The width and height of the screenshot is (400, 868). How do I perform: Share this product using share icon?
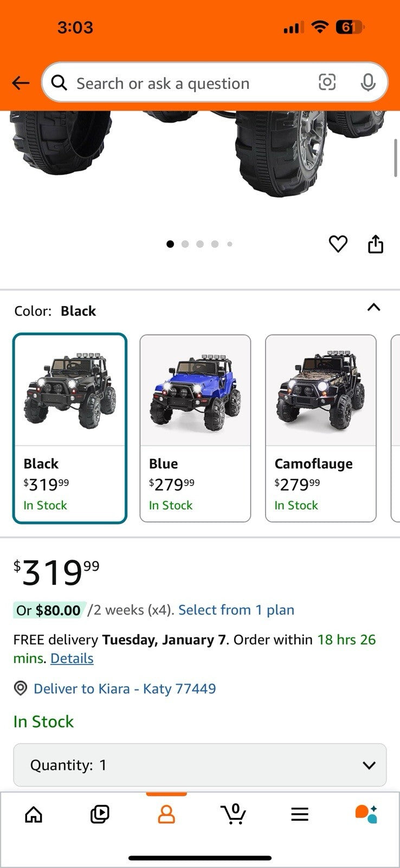377,244
